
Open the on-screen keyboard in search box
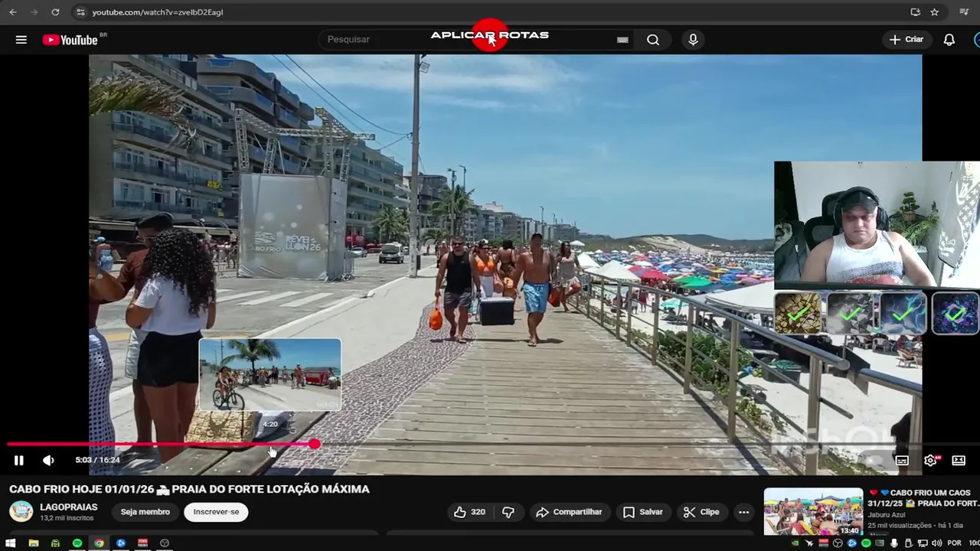(x=622, y=40)
